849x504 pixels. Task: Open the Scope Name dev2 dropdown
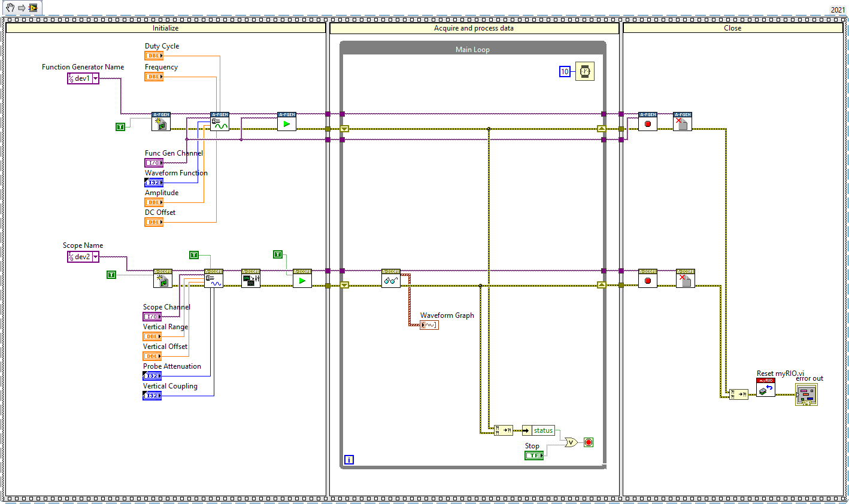click(x=95, y=257)
